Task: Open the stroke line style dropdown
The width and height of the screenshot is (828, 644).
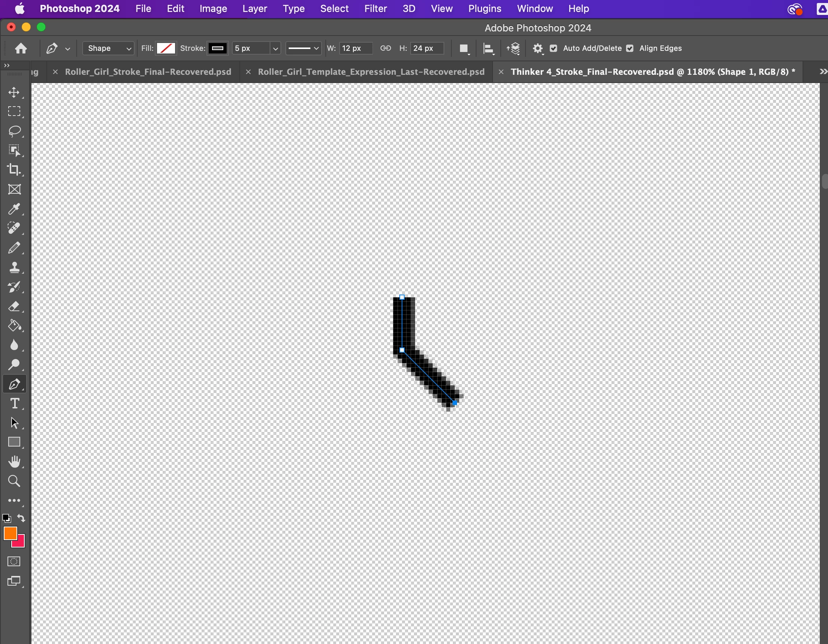Action: 303,48
